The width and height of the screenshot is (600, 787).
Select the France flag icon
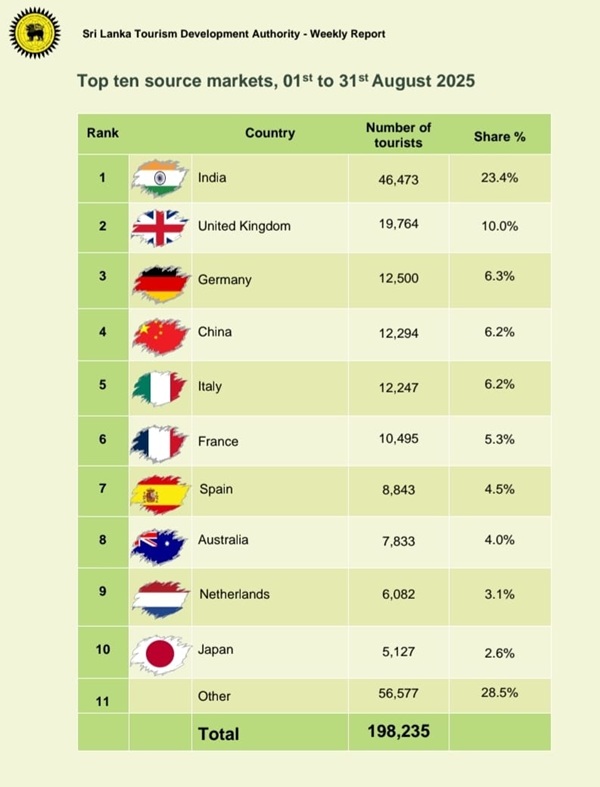point(160,441)
